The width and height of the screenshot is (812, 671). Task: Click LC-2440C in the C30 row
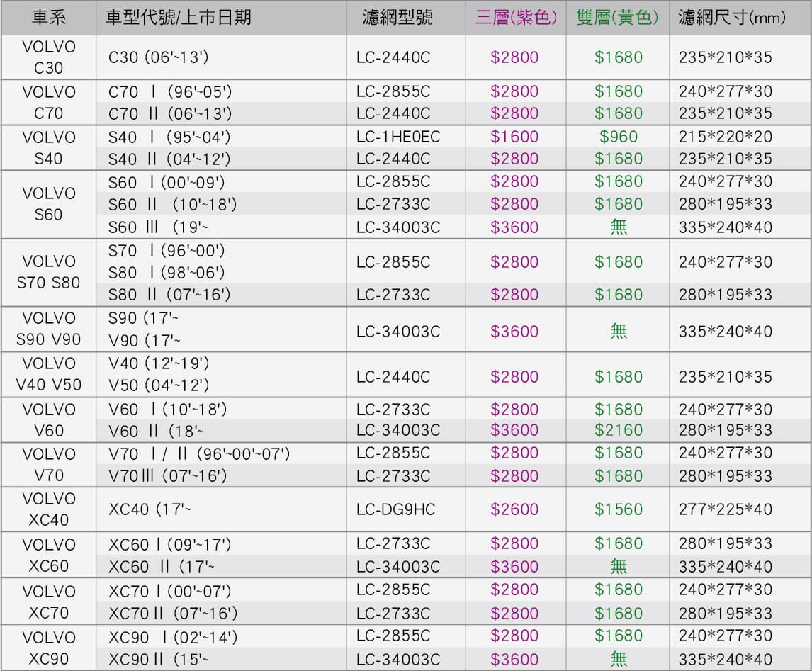pyautogui.click(x=393, y=57)
